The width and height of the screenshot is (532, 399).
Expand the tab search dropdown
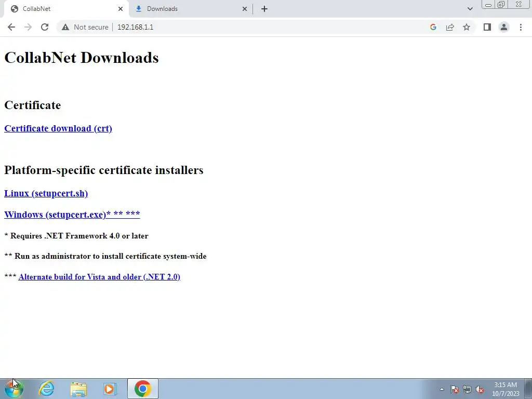click(470, 9)
